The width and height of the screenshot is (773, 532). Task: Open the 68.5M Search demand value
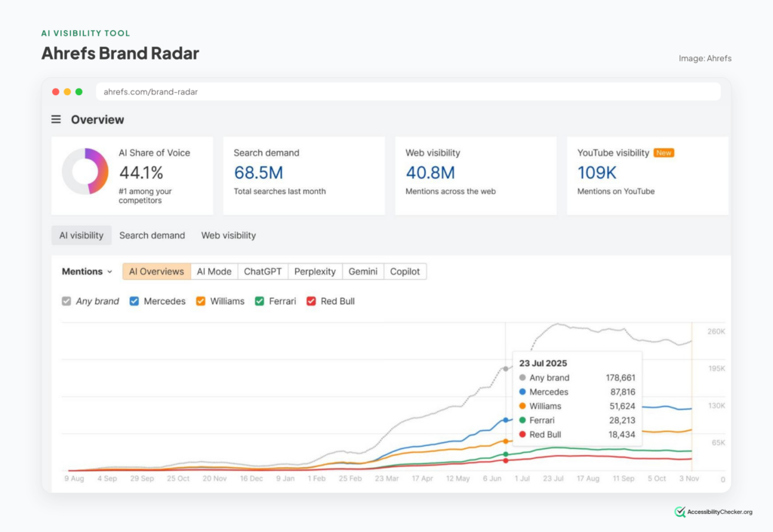pos(258,173)
